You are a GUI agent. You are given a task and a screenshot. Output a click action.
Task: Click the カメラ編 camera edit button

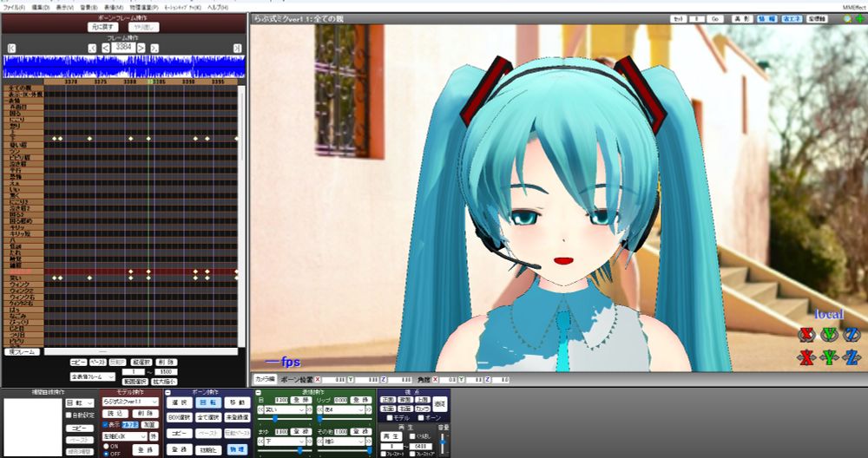tap(265, 379)
